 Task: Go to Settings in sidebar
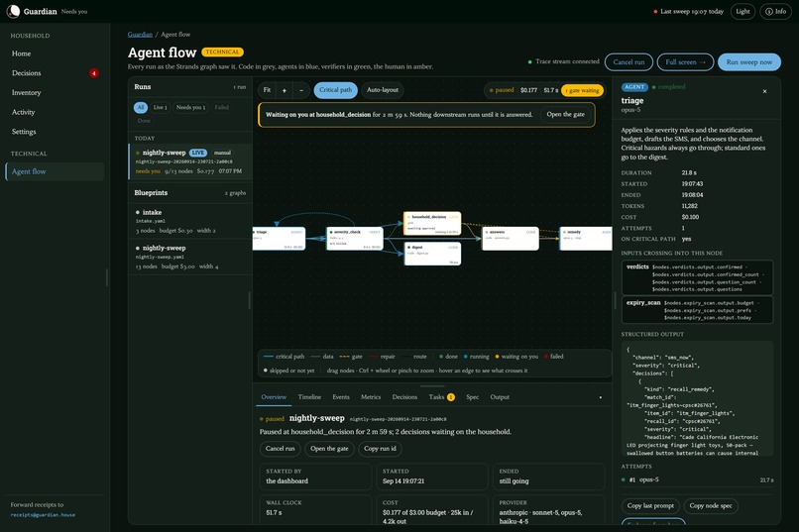55,132
